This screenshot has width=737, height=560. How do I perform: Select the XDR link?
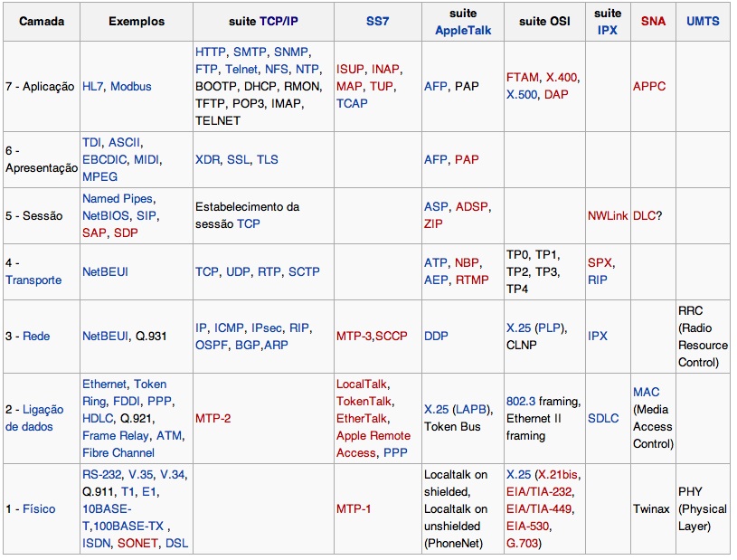click(207, 159)
